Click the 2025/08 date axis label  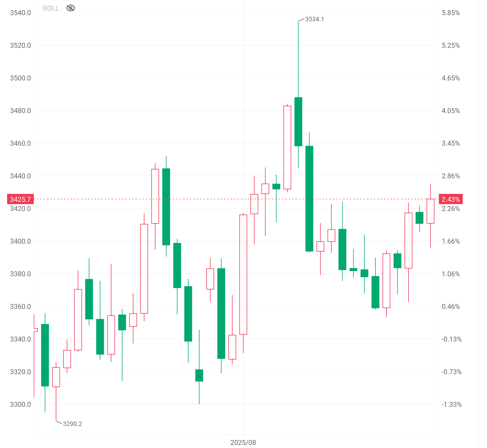(243, 442)
